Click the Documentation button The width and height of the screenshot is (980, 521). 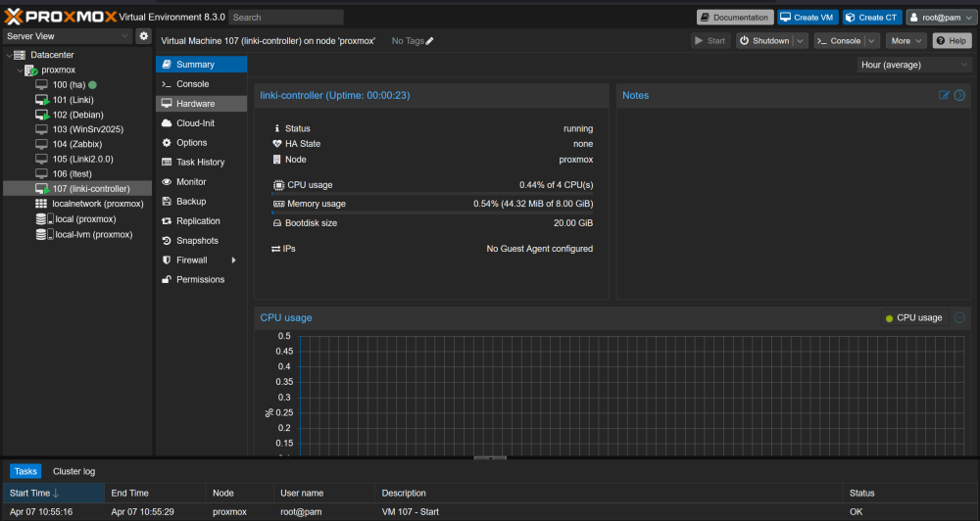[735, 18]
